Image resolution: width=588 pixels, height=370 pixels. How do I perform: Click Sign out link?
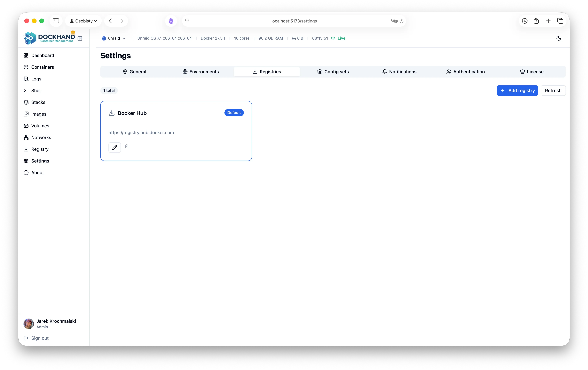[x=40, y=338]
